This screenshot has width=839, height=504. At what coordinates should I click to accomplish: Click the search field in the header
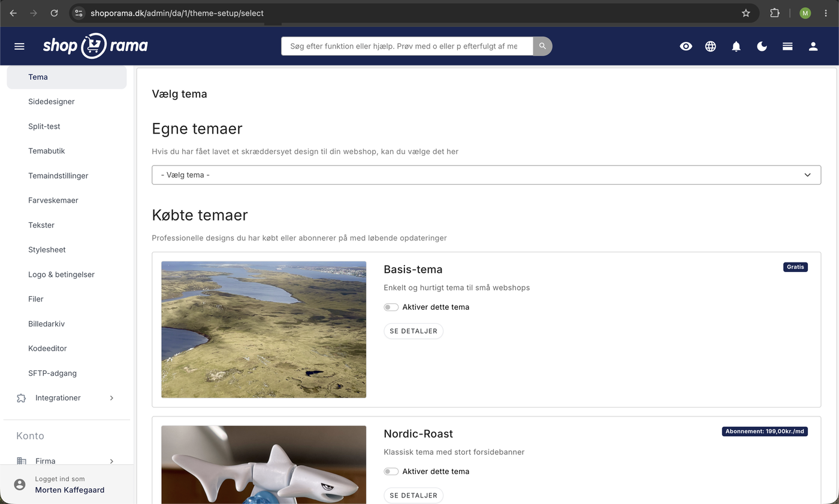407,46
